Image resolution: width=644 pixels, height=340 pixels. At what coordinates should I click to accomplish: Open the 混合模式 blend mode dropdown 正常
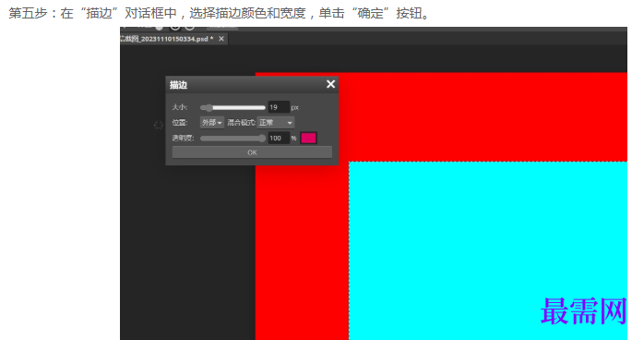pos(276,123)
